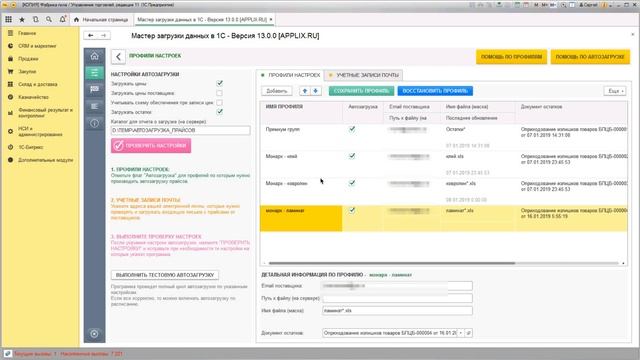Click the Продажи bag icon
This screenshot has height=360, width=640.
coord(10,59)
